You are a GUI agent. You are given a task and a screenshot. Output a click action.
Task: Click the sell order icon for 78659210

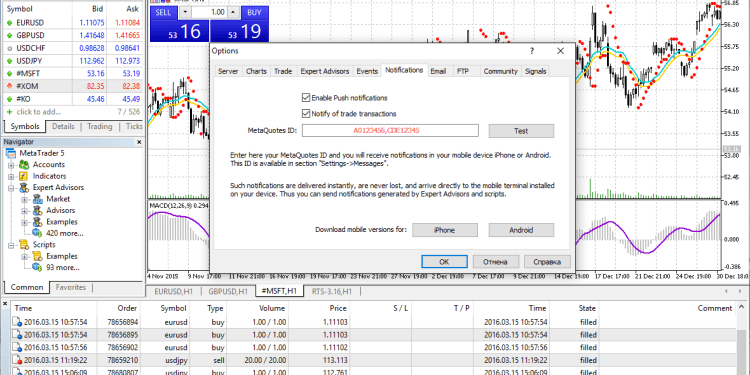click(x=17, y=360)
